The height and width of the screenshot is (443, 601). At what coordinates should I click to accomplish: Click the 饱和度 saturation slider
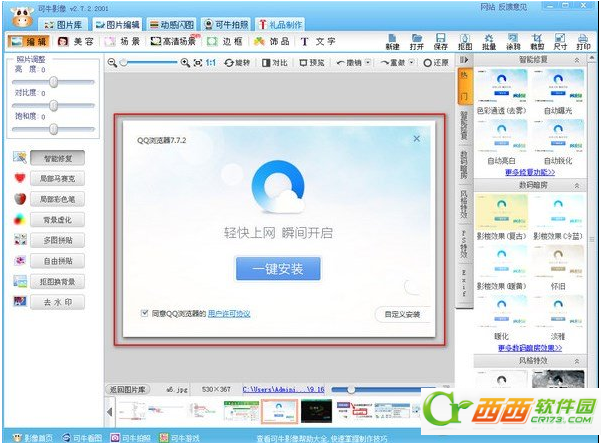[x=53, y=129]
